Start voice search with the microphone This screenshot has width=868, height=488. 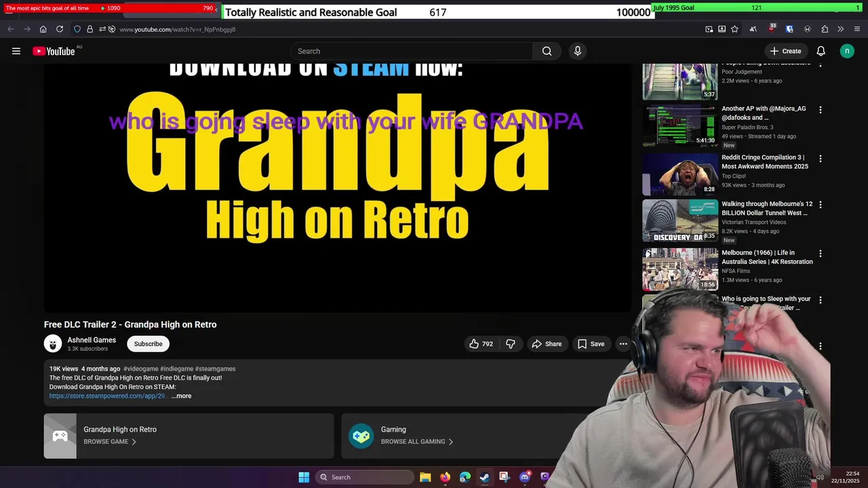point(578,51)
